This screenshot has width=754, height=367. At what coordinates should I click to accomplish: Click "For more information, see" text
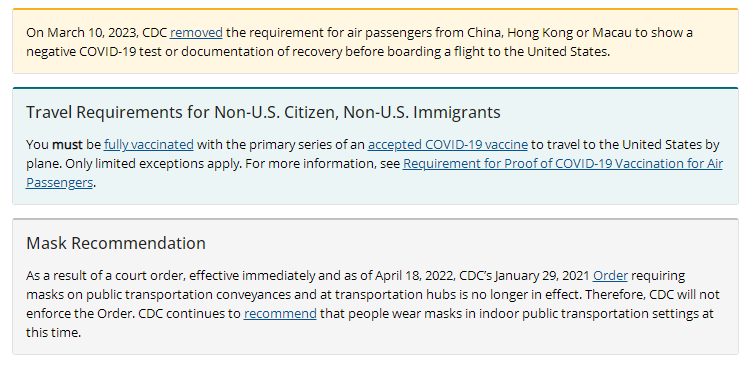323,164
